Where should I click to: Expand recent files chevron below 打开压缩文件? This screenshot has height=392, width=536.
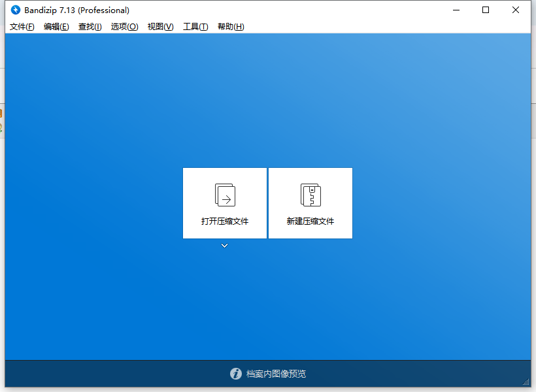pos(225,246)
